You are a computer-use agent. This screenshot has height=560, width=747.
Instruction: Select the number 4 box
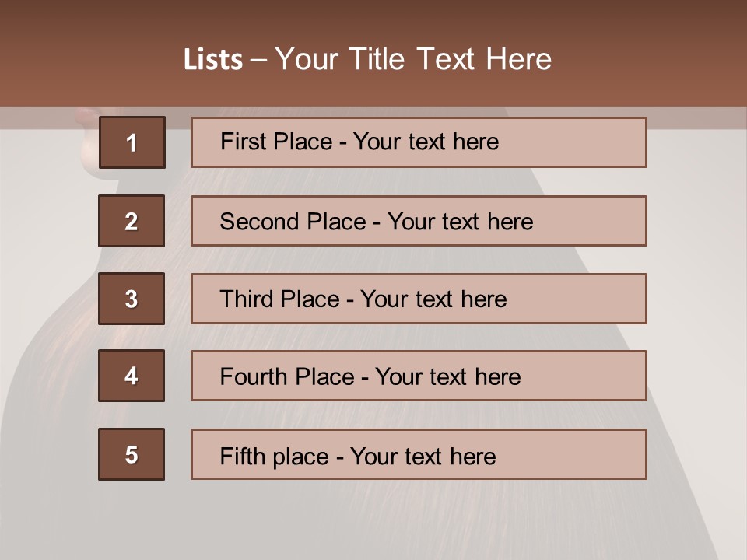(132, 376)
